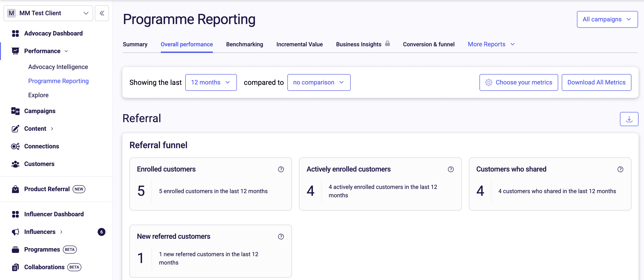The image size is (644, 280).
Task: Click the Collaborations clipboard icon
Action: click(x=15, y=267)
